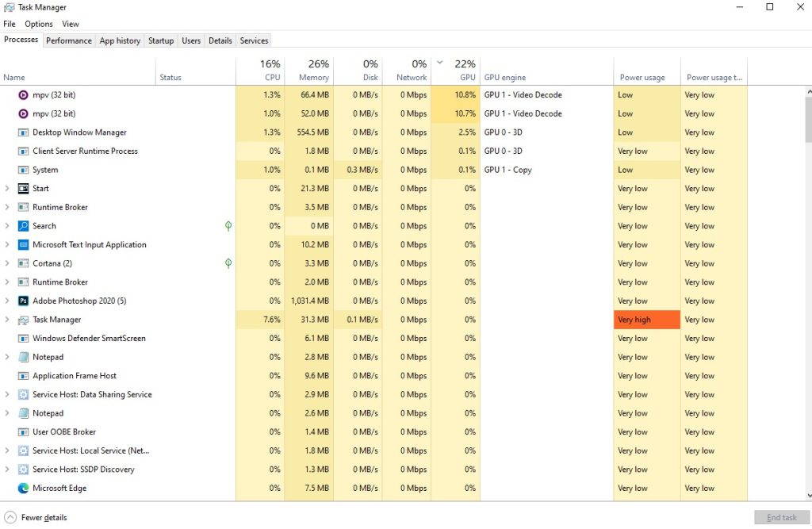Switch to the Details tab
This screenshot has width=812, height=529.
pos(220,40)
